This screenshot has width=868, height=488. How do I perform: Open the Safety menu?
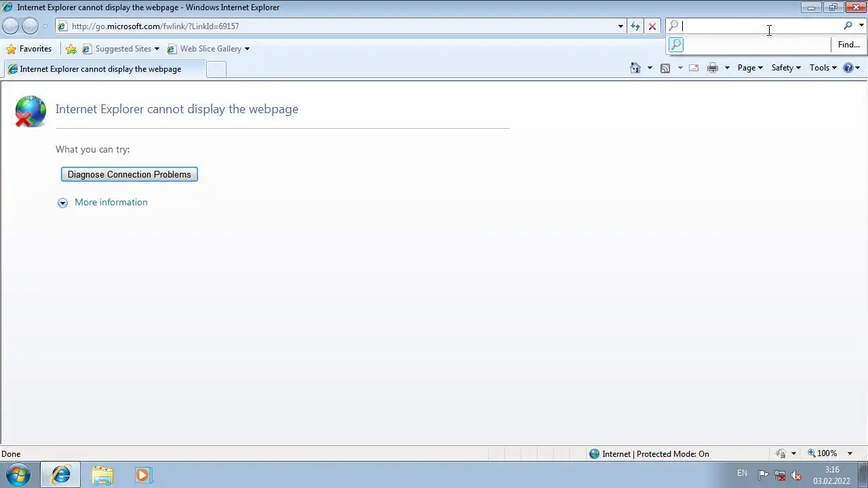(786, 68)
